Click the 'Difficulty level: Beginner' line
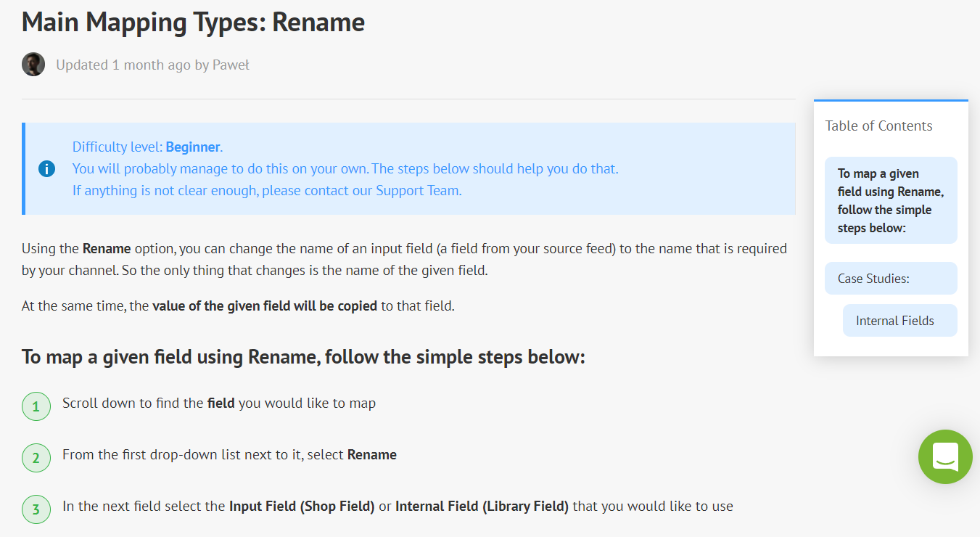Screen dimensions: 980x537 [147, 147]
